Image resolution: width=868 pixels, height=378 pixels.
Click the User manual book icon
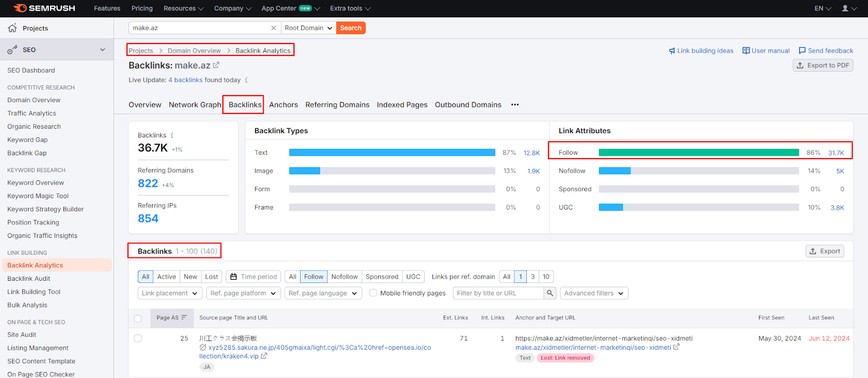[x=746, y=51]
